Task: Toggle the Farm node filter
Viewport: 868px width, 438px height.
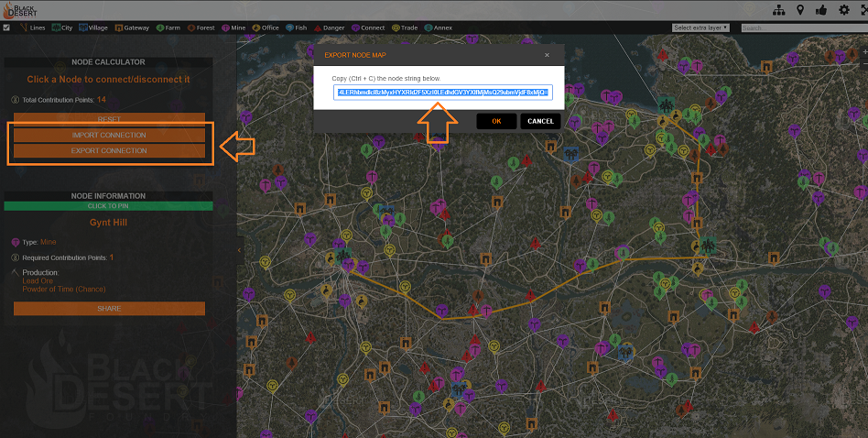Action: [x=168, y=27]
